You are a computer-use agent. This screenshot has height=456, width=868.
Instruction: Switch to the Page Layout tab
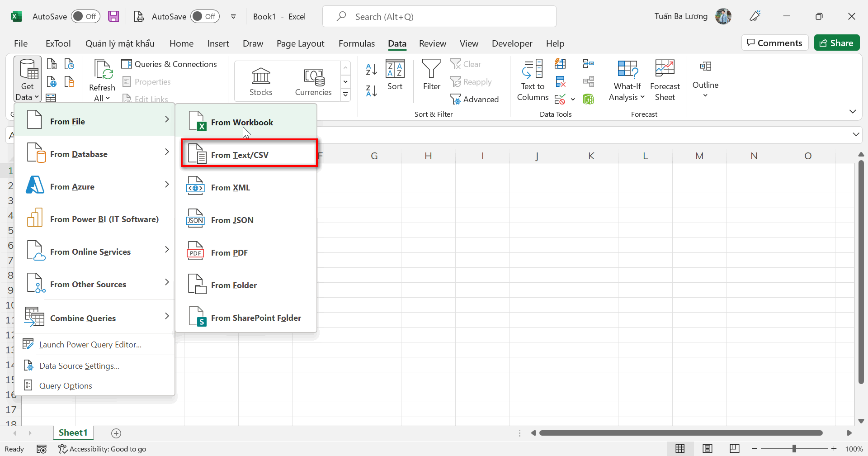pos(300,43)
